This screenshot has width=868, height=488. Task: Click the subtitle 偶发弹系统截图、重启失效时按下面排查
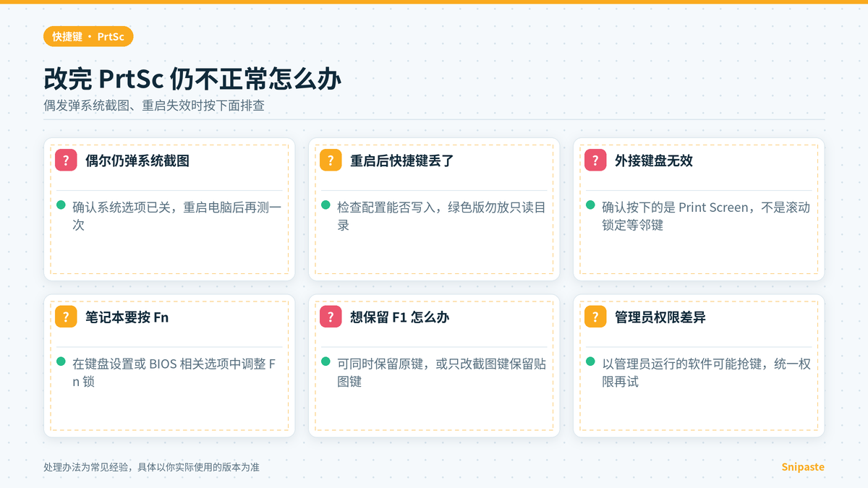tap(154, 106)
